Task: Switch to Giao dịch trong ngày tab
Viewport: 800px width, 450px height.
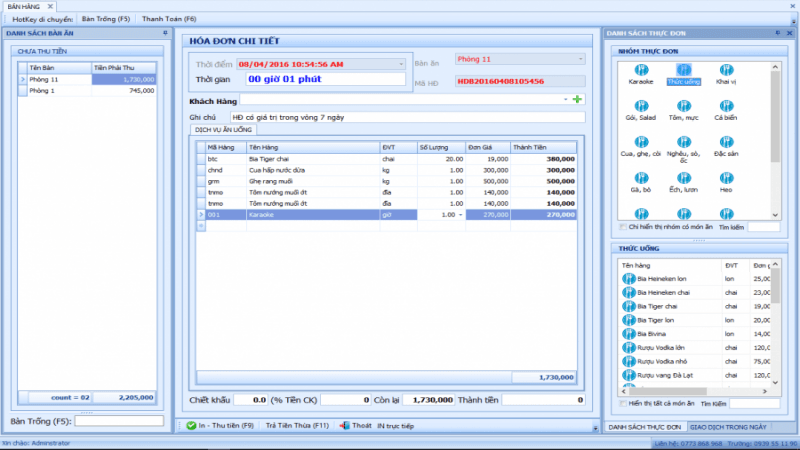Action: click(728, 427)
